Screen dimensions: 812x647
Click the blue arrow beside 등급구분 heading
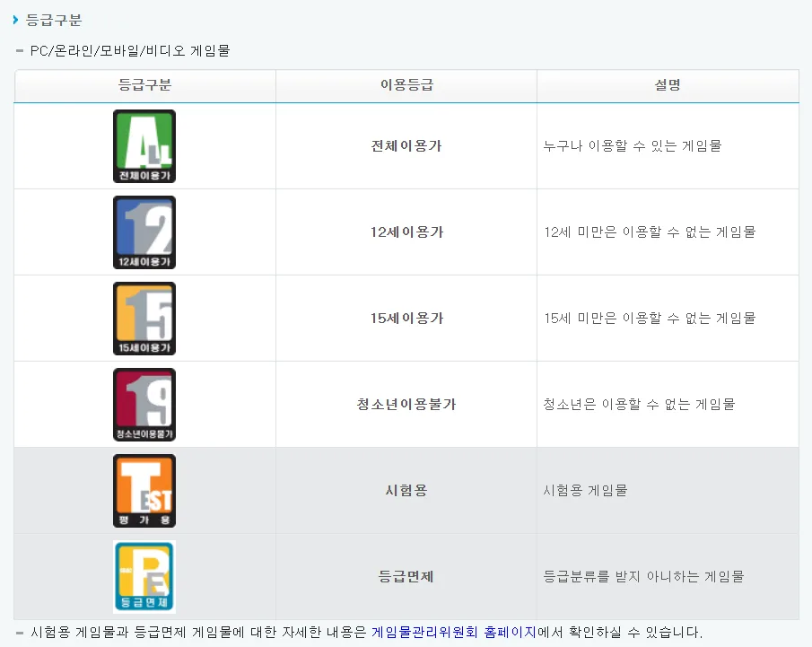click(x=15, y=20)
